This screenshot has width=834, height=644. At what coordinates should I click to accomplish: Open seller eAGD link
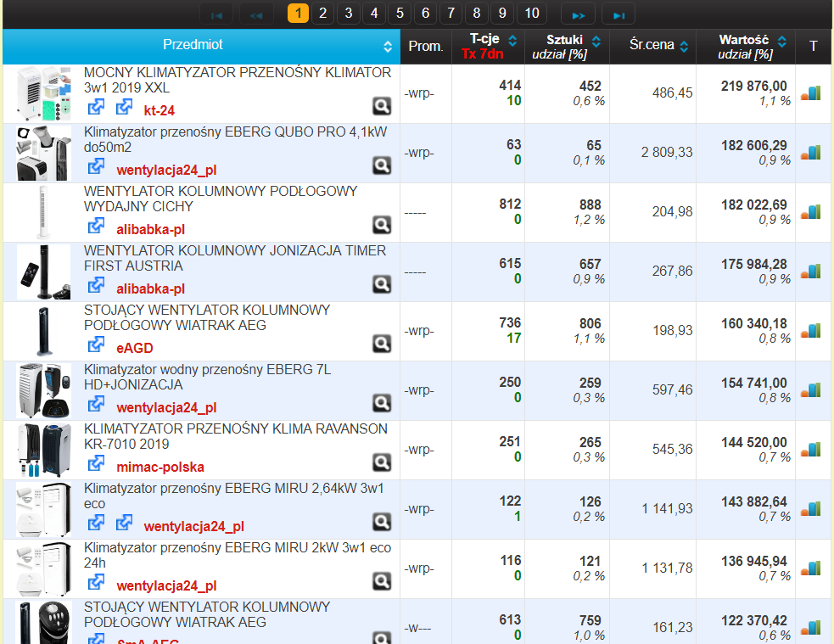pyautogui.click(x=135, y=349)
